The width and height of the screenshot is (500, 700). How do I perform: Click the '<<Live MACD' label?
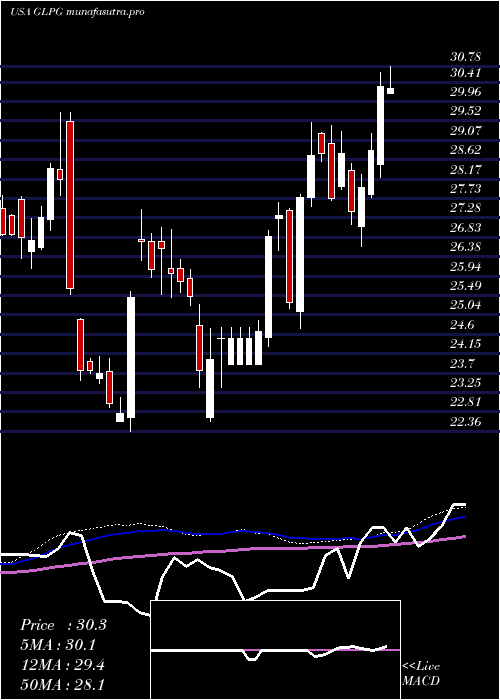(421, 674)
